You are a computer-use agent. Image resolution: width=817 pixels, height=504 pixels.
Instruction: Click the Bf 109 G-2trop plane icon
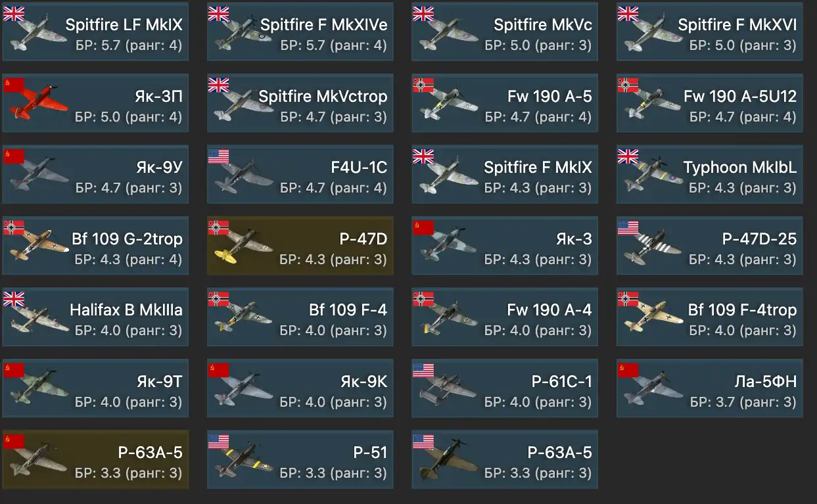pyautogui.click(x=39, y=248)
